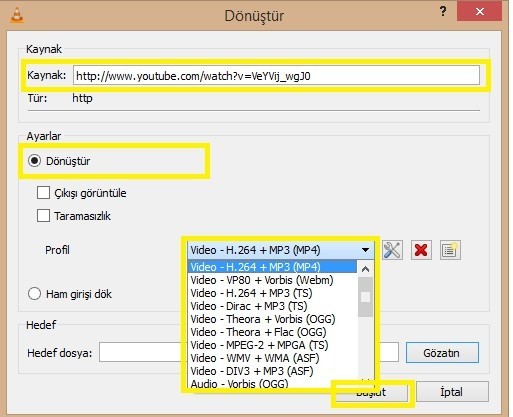The image size is (513, 417).
Task: Click the İptal cancel button
Action: pyautogui.click(x=452, y=392)
